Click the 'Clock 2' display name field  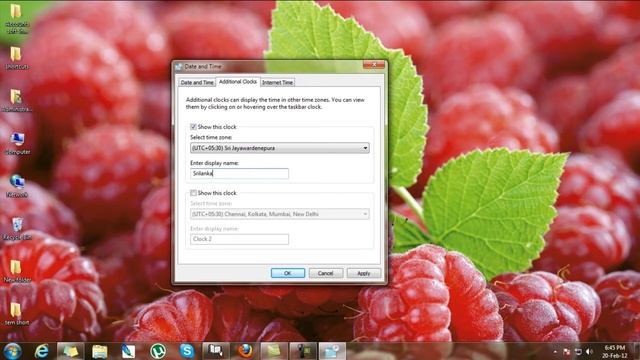click(x=239, y=239)
